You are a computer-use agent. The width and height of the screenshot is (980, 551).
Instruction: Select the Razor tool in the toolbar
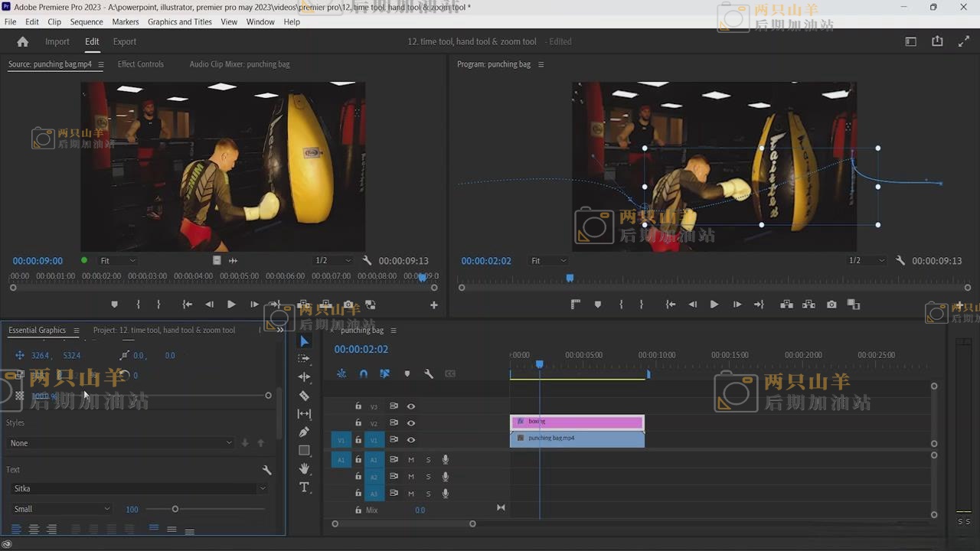coord(304,396)
